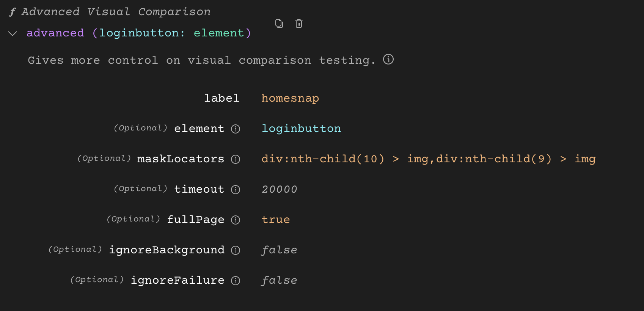Show info for fullPage parameter
The width and height of the screenshot is (644, 311).
pyautogui.click(x=236, y=220)
